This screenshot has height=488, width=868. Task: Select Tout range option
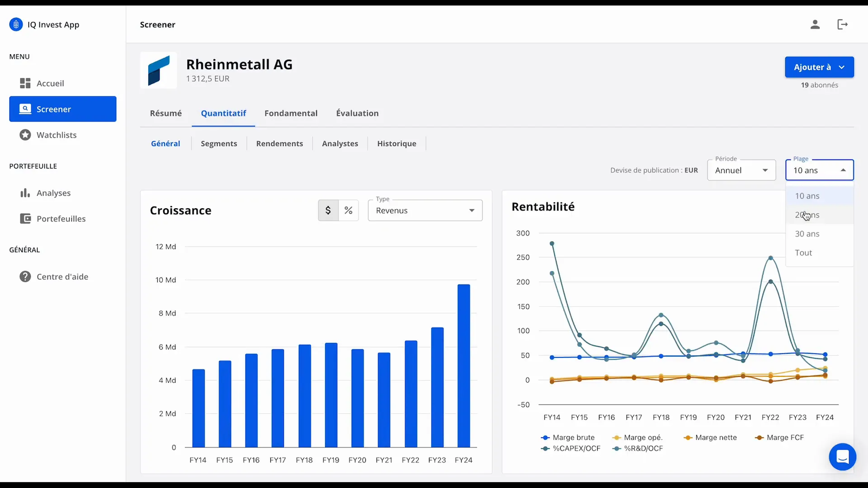(x=820, y=253)
